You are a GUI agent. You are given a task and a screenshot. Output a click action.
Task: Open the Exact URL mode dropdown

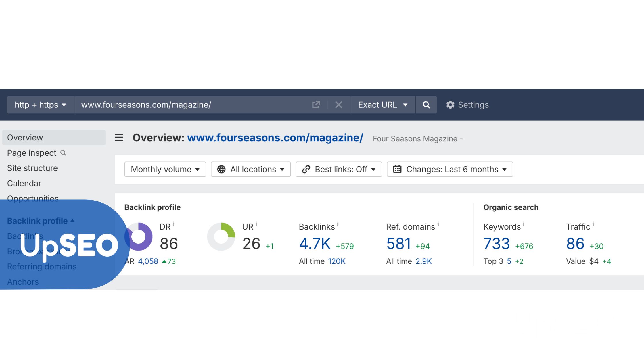point(383,105)
